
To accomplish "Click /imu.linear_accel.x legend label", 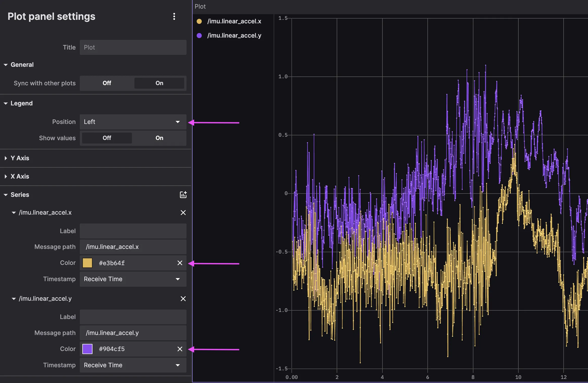I will click(x=234, y=21).
